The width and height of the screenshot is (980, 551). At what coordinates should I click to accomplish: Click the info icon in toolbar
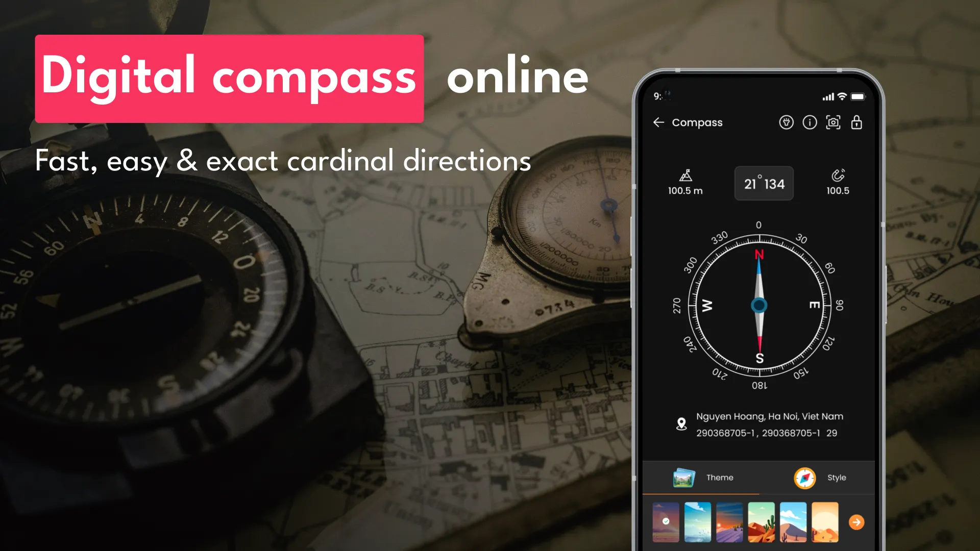pos(808,122)
